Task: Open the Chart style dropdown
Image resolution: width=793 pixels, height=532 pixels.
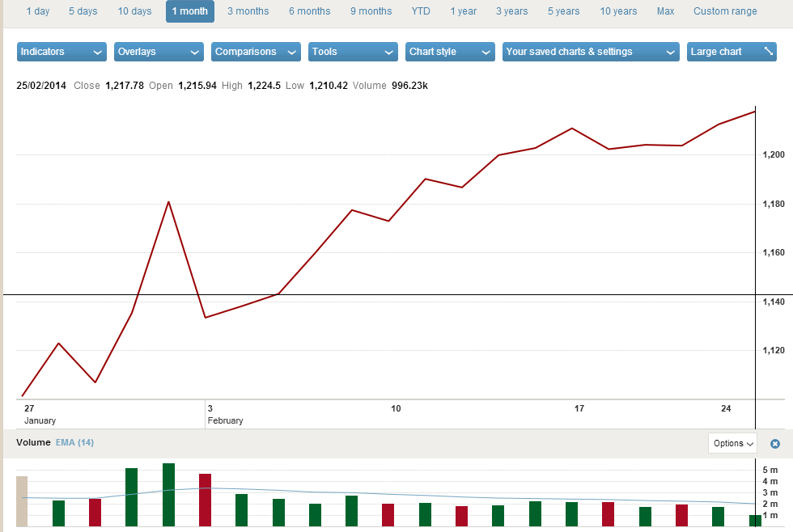Action: [x=450, y=52]
